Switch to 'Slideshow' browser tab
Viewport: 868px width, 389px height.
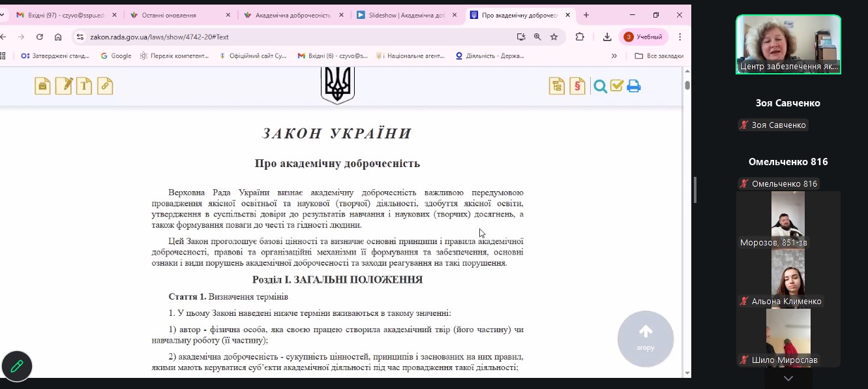click(404, 15)
